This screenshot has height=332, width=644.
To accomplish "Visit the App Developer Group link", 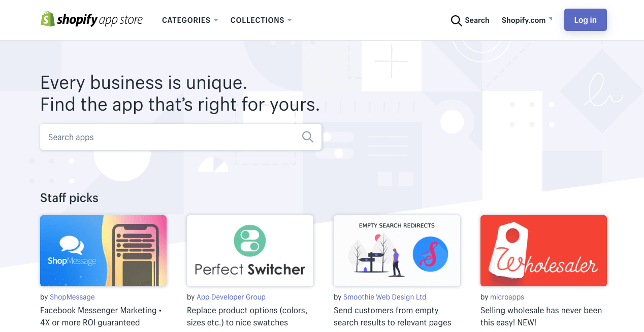I will coord(231,297).
